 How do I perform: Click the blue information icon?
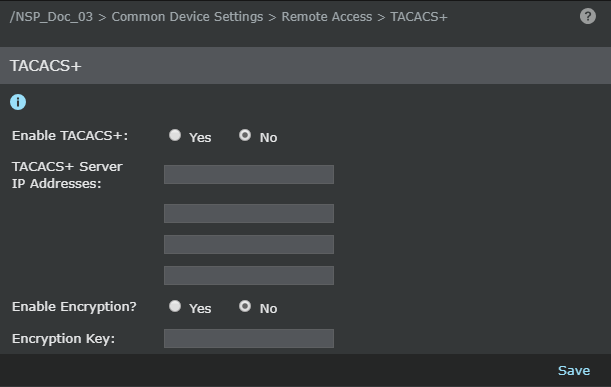pyautogui.click(x=18, y=102)
